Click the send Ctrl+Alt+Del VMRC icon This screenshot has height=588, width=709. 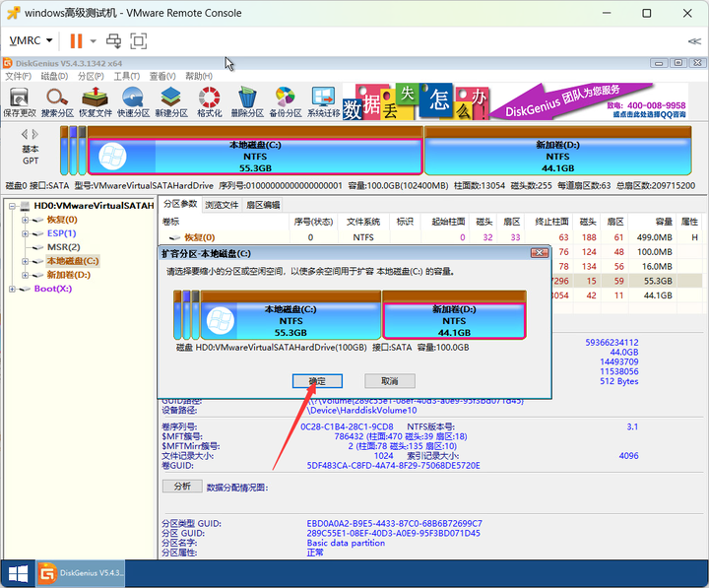pos(113,40)
